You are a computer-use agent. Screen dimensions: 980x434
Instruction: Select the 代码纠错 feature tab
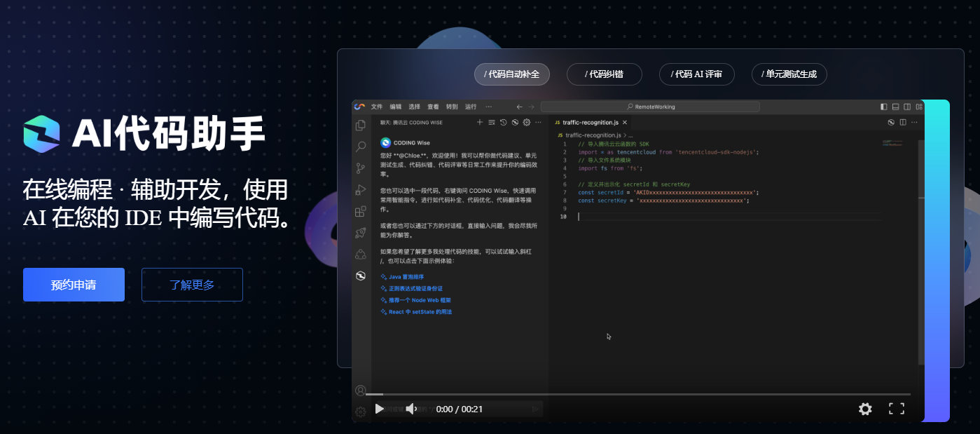[605, 74]
